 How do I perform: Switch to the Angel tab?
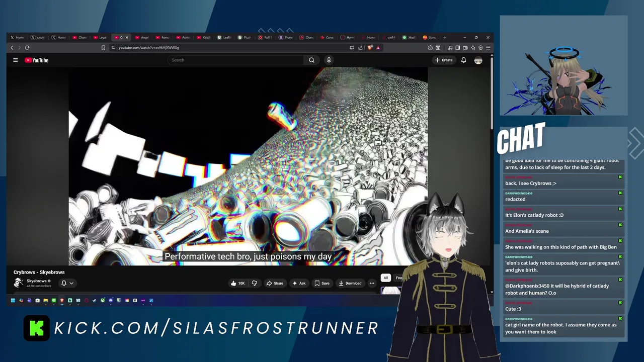click(x=142, y=37)
